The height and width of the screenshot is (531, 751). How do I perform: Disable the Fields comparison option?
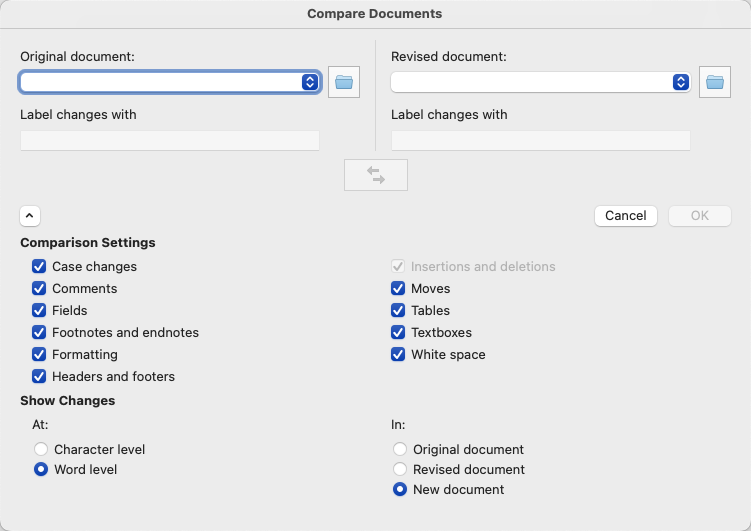[39, 311]
